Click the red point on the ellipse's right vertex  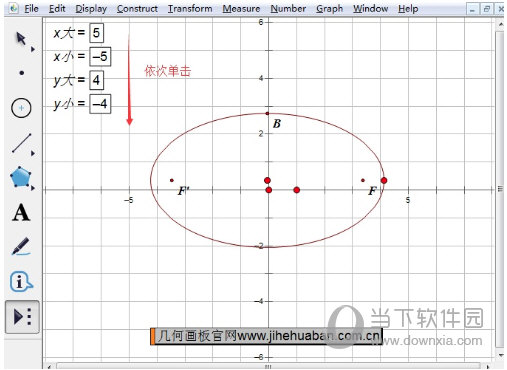(384, 180)
